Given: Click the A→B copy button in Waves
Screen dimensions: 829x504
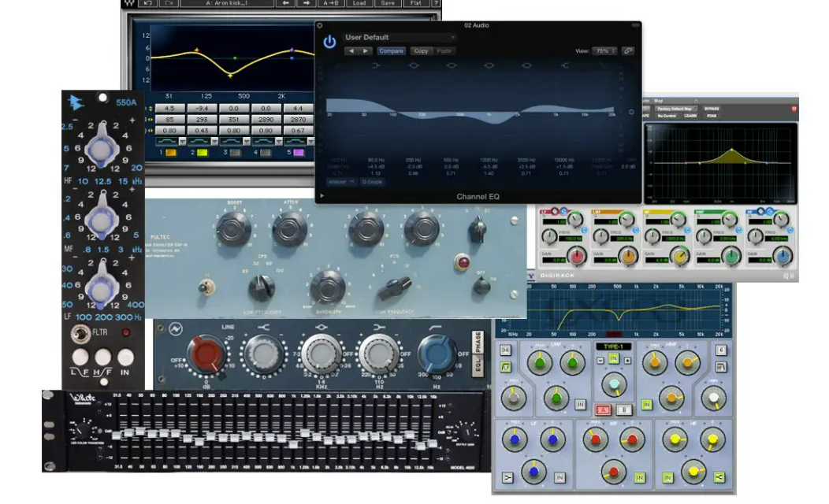Looking at the screenshot, I should [331, 3].
